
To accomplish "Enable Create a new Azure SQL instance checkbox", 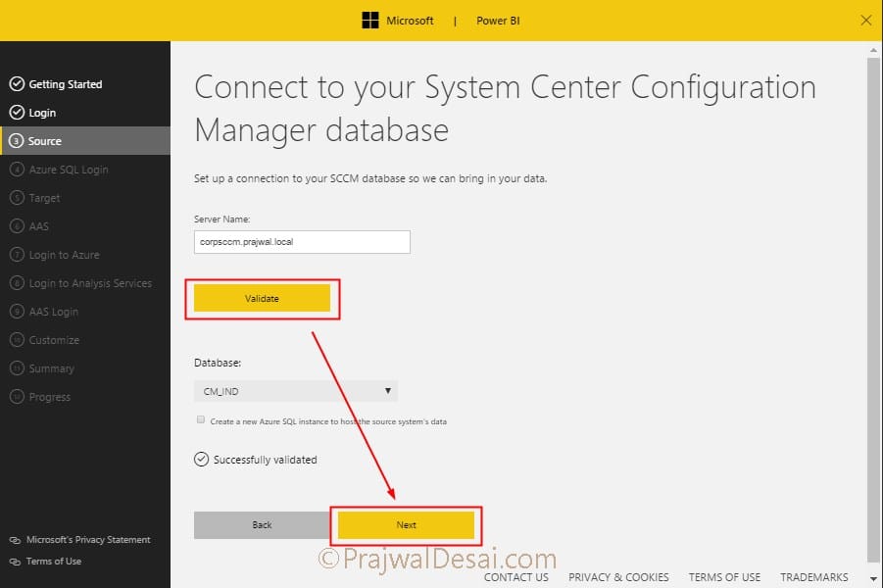I will click(x=201, y=419).
